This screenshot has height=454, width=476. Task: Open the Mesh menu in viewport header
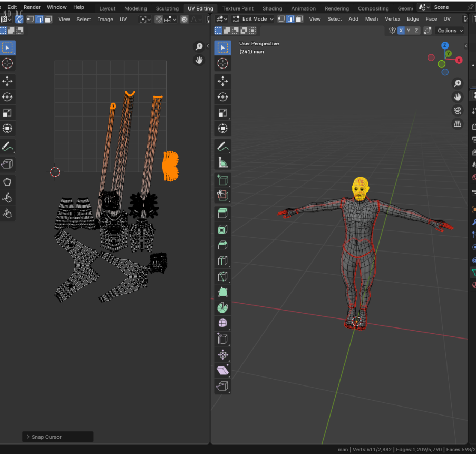[372, 19]
